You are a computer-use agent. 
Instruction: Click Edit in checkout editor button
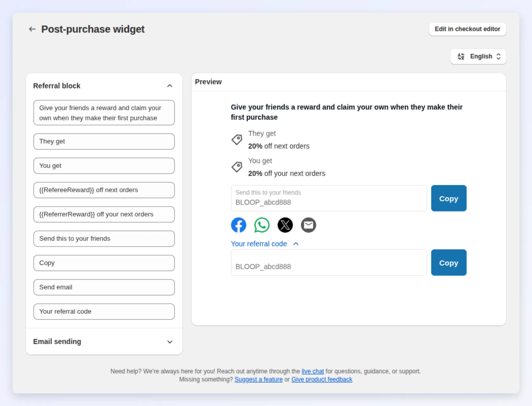point(467,29)
